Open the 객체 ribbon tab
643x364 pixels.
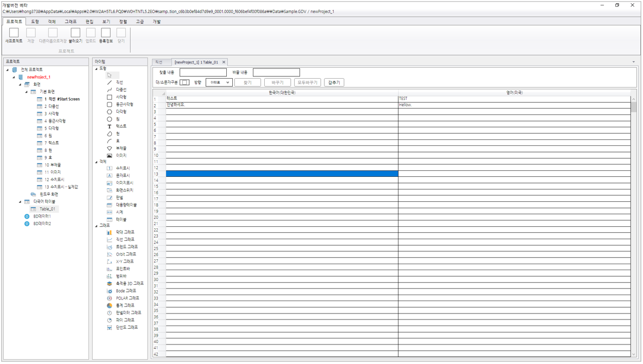[52, 21]
